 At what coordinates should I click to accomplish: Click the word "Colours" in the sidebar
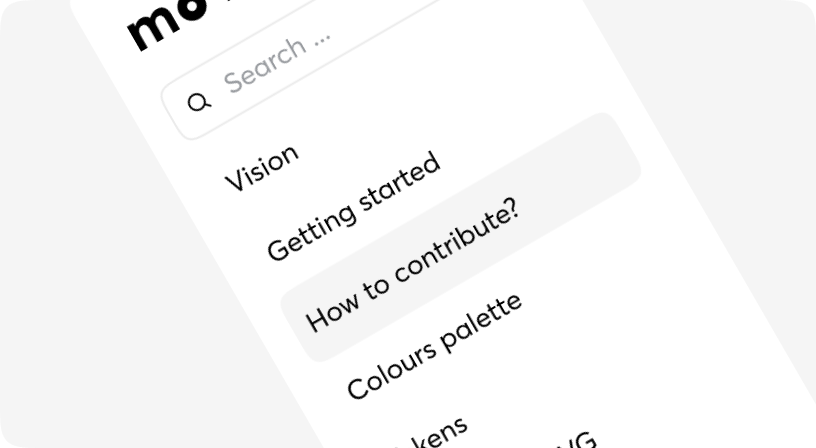pos(391,371)
